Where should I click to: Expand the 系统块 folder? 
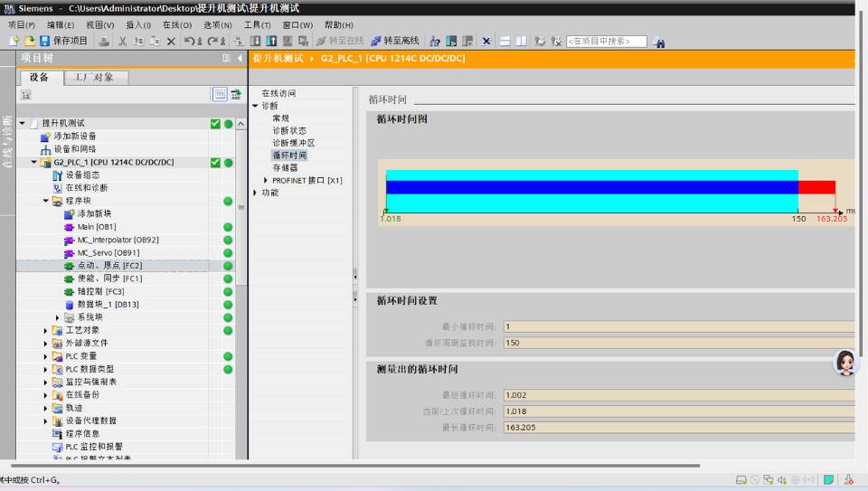tap(58, 317)
